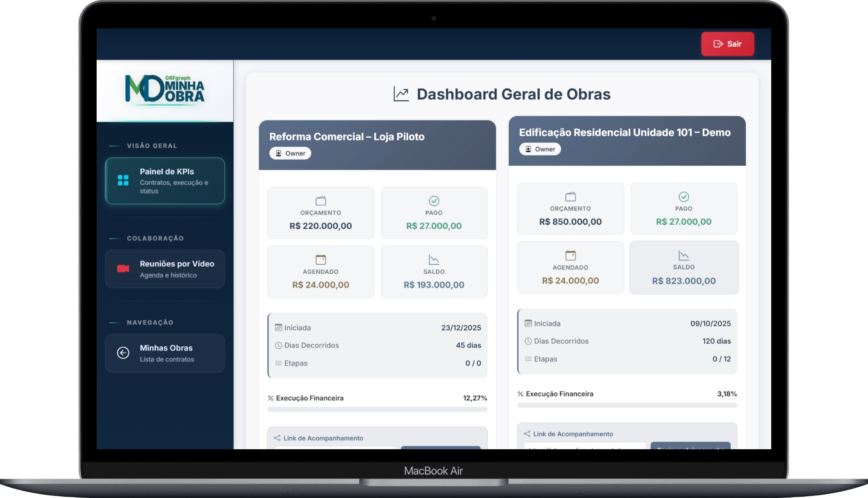Click the Sair logout button

tap(727, 44)
